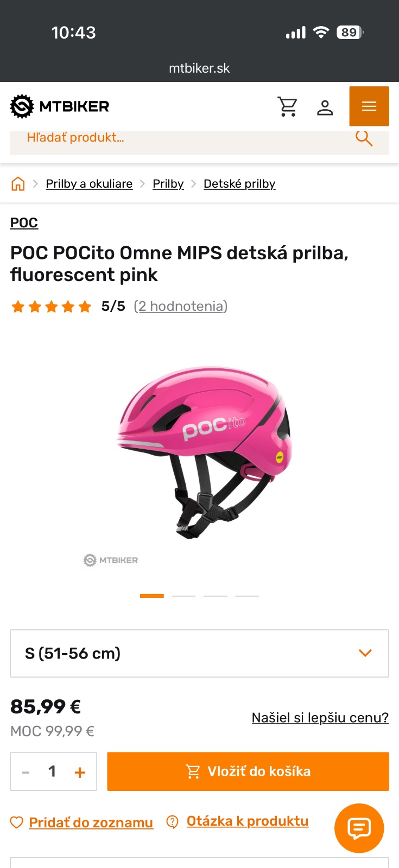
Task: Open the orange hamburger menu
Action: [369, 106]
